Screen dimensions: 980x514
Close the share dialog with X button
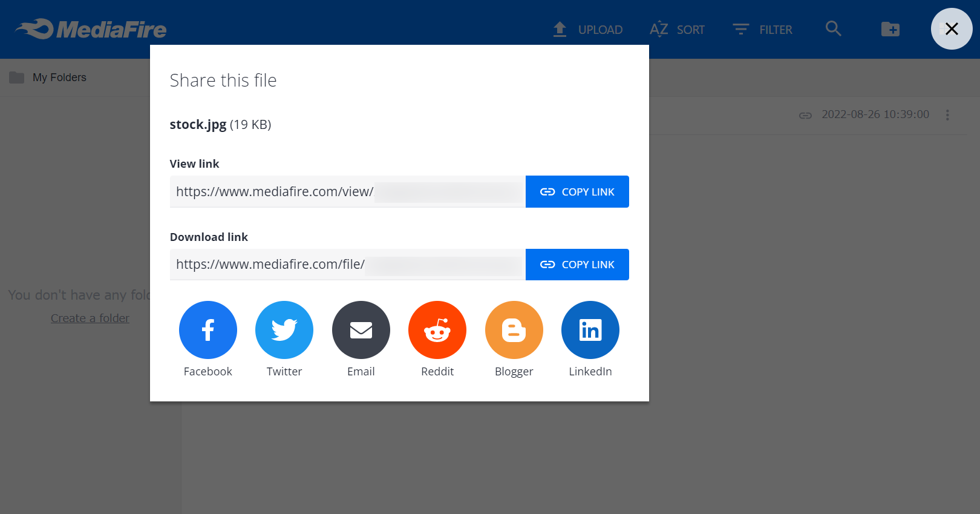pos(952,28)
